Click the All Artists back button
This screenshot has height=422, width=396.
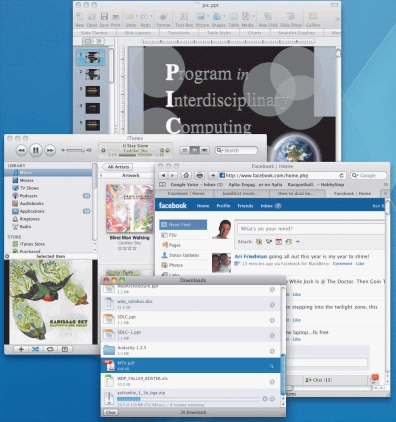point(117,167)
